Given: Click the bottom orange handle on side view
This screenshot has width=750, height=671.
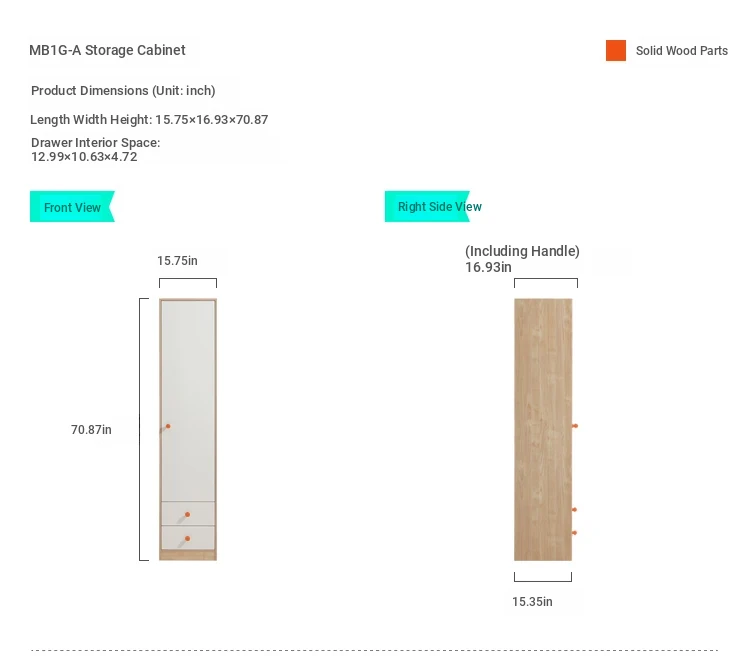Looking at the screenshot, I should point(574,532).
